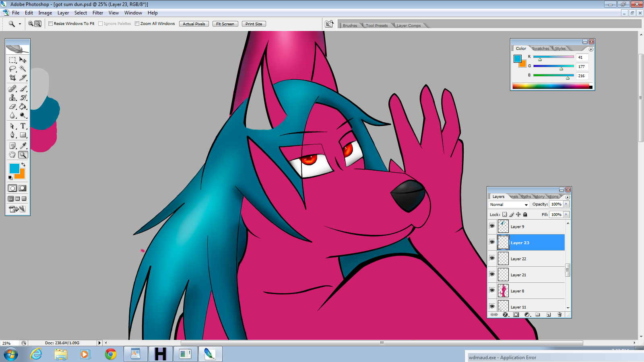The width and height of the screenshot is (644, 362).
Task: Switch to the Swatches tab
Action: pos(540,49)
